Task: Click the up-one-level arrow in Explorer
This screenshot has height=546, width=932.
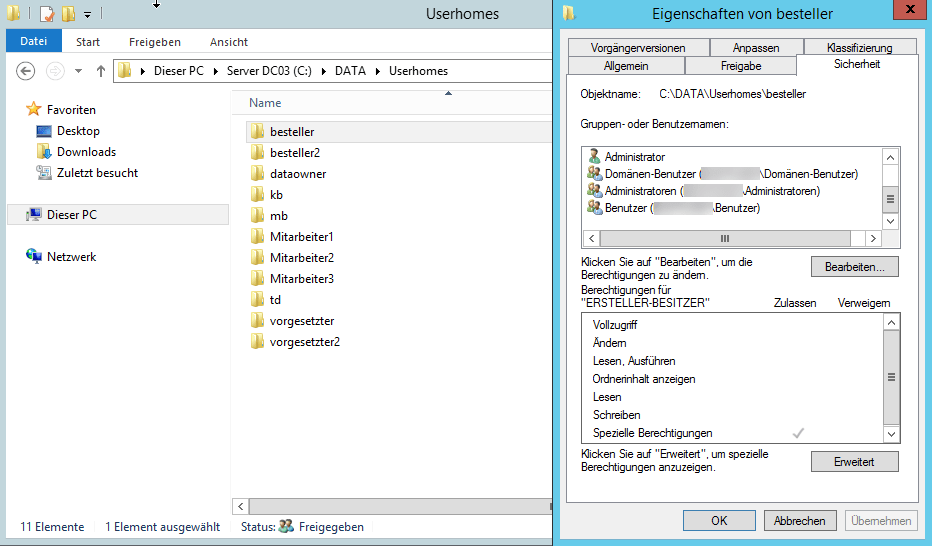Action: (x=101, y=71)
